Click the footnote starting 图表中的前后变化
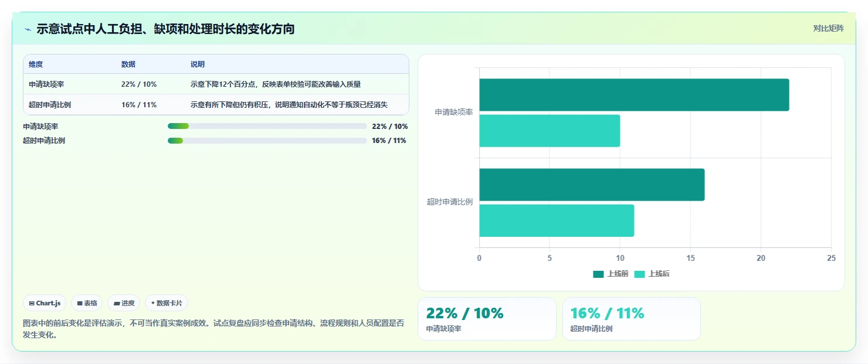Screen dimensions: 868x364 tap(213, 329)
